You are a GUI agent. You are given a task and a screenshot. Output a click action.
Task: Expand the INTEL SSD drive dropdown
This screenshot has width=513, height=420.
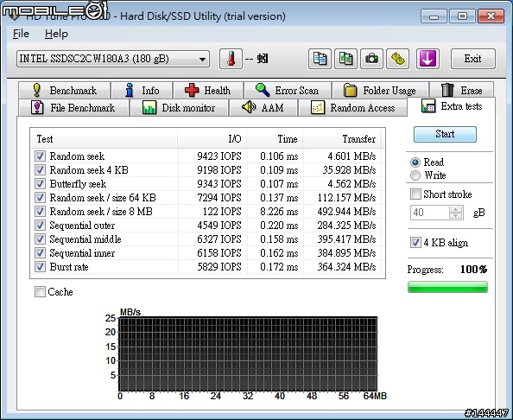(x=202, y=60)
